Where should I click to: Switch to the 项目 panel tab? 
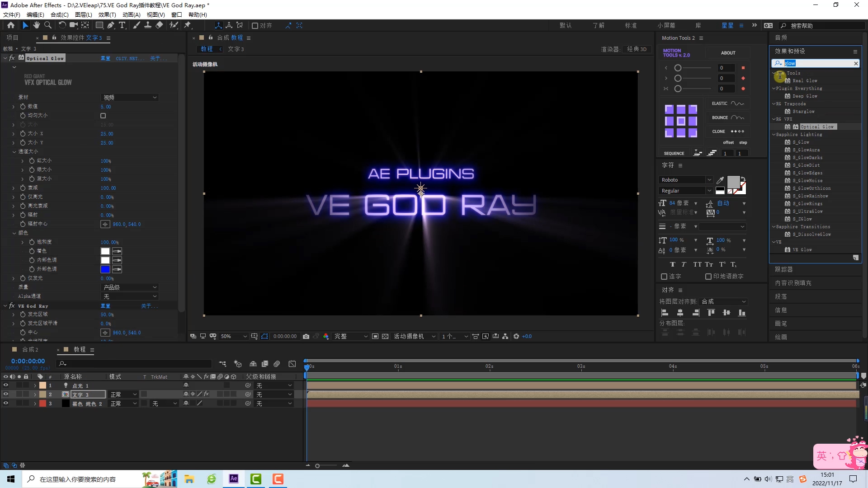12,38
